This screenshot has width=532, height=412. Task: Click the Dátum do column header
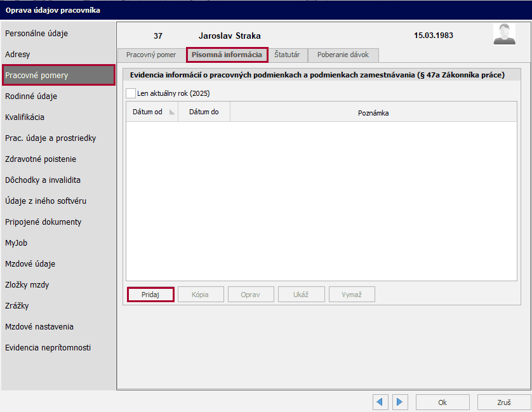tap(204, 112)
